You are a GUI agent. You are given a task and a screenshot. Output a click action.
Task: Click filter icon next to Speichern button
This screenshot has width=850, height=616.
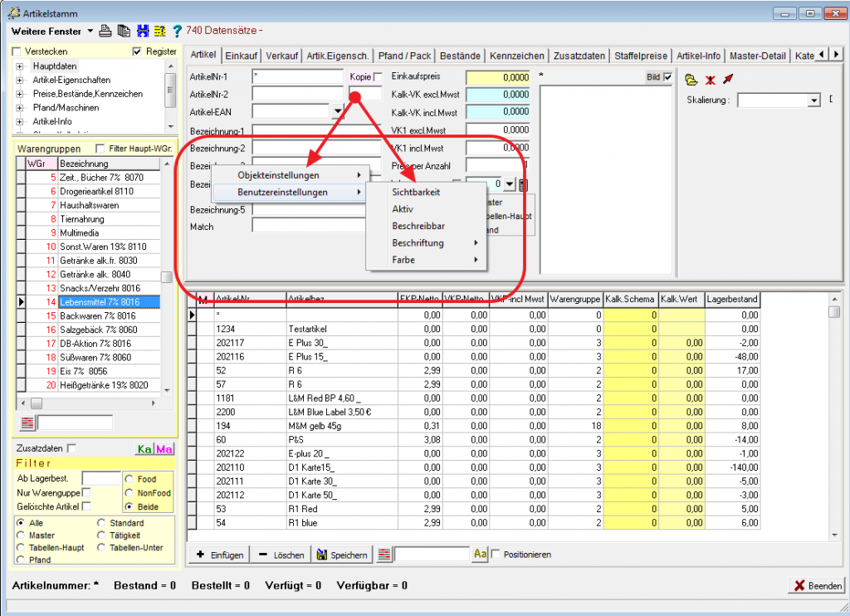click(384, 555)
